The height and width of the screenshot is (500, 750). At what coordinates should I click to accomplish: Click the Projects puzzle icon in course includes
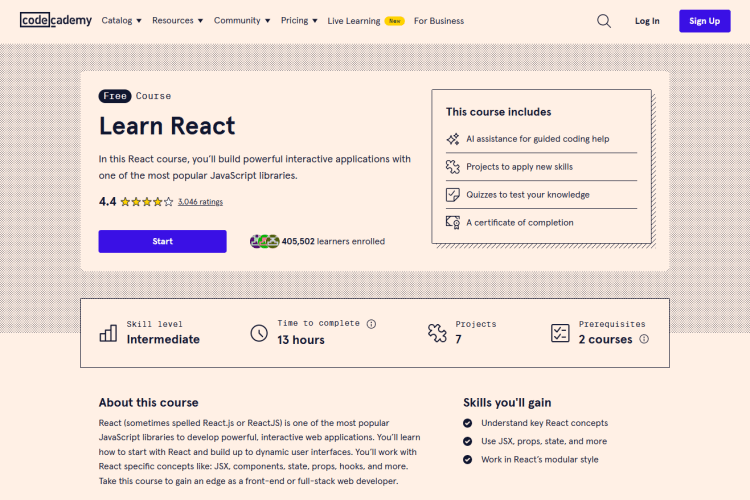[452, 167]
